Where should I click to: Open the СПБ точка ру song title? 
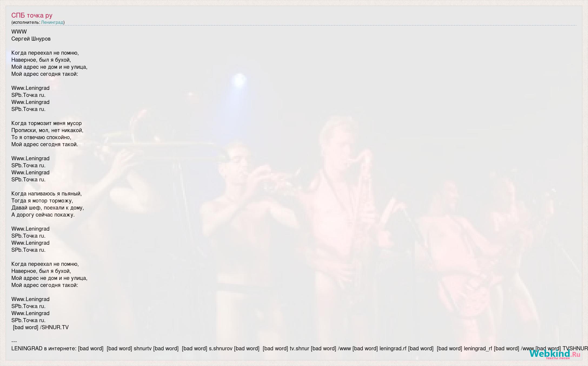(x=32, y=15)
